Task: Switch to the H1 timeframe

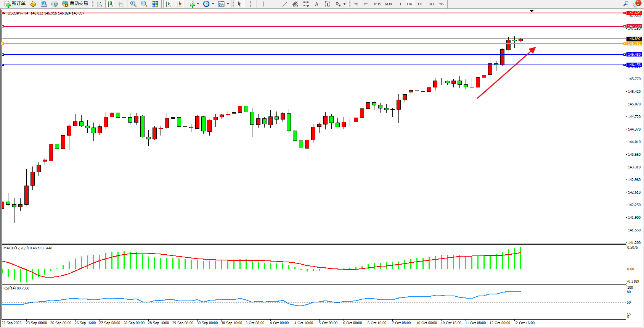Action: pyautogui.click(x=399, y=4)
